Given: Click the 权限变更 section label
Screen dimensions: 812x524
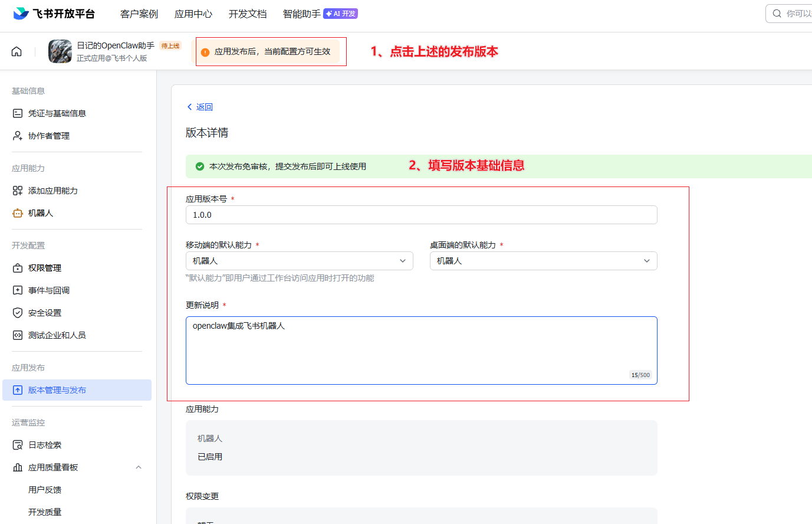Looking at the screenshot, I should pos(202,496).
